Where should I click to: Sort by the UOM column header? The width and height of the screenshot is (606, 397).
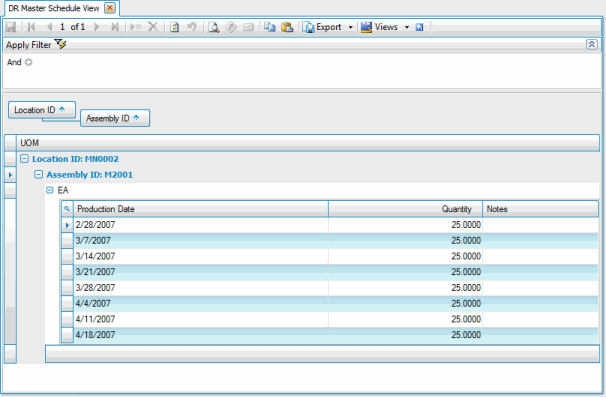coord(308,143)
